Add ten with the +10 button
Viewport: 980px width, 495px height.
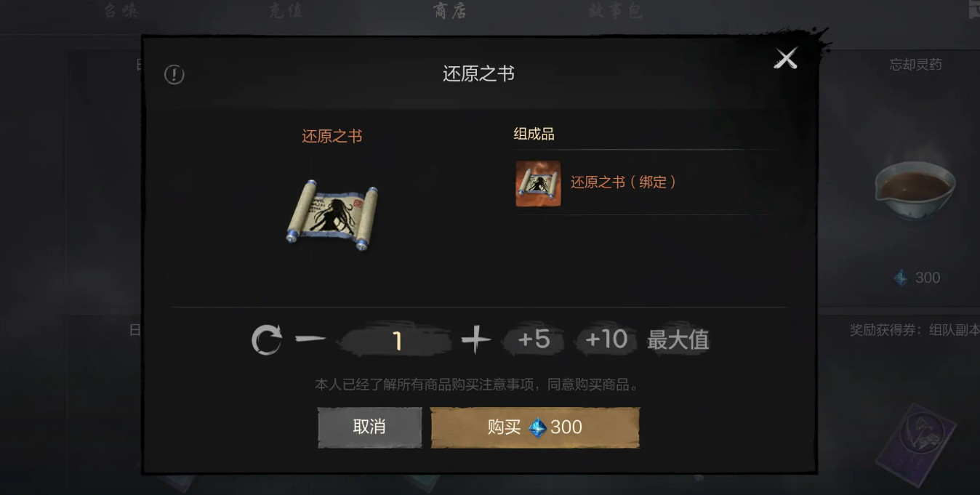pyautogui.click(x=606, y=339)
